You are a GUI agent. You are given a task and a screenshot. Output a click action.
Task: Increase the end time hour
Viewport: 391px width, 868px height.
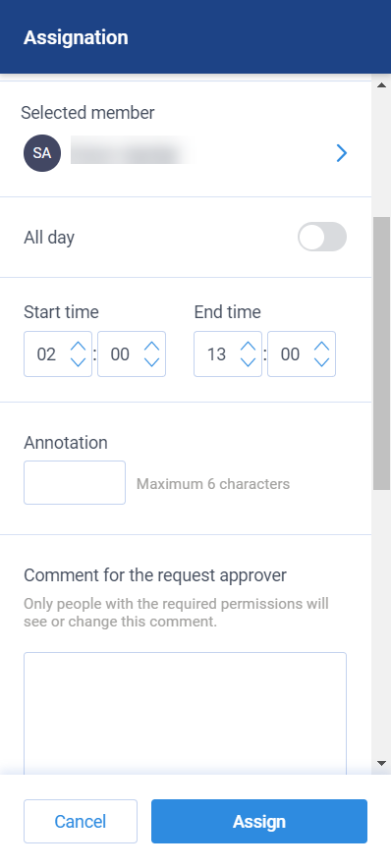pyautogui.click(x=249, y=347)
